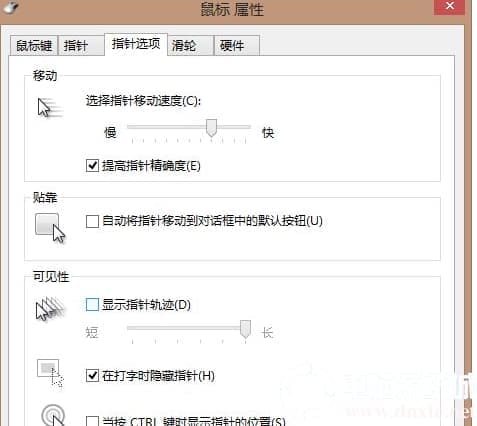Switch to the 鼠标键 tab
Viewport: 477px width, 426px height.
click(x=34, y=45)
